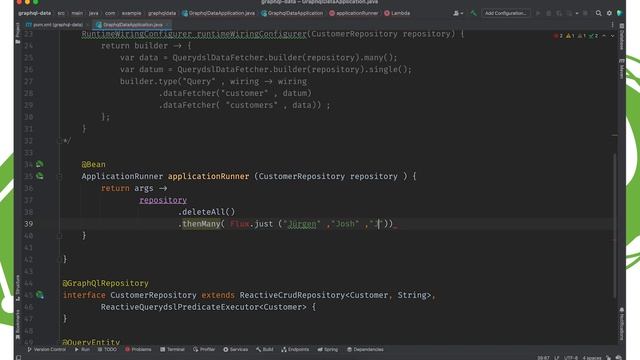Viewport: 640px width, 360px height.
Task: Click gutter icon on line 45 interface
Action: pos(40,294)
